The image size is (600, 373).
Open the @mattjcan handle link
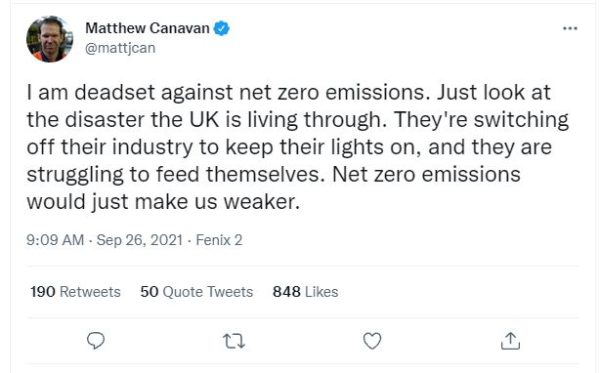click(x=120, y=48)
